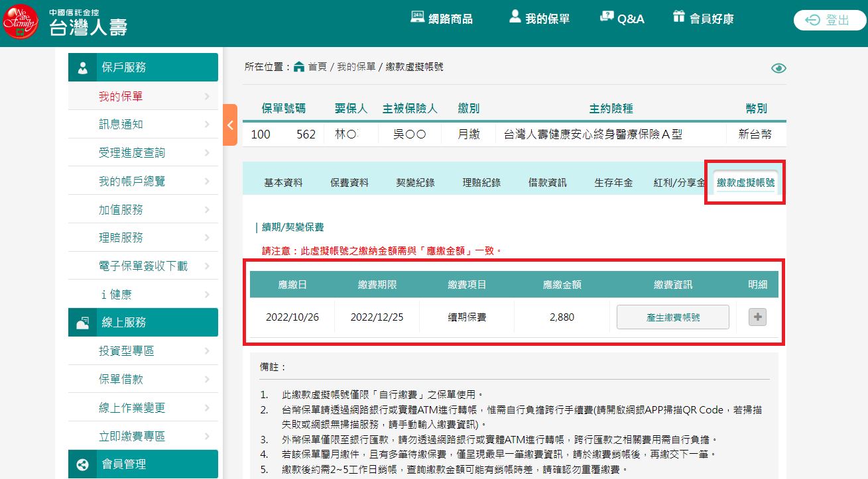Select 保戶服務 sidebar section header
This screenshot has height=479, width=868.
click(x=143, y=67)
